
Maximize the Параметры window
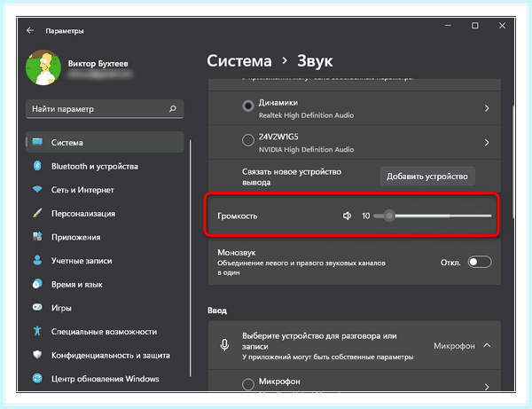click(x=475, y=26)
